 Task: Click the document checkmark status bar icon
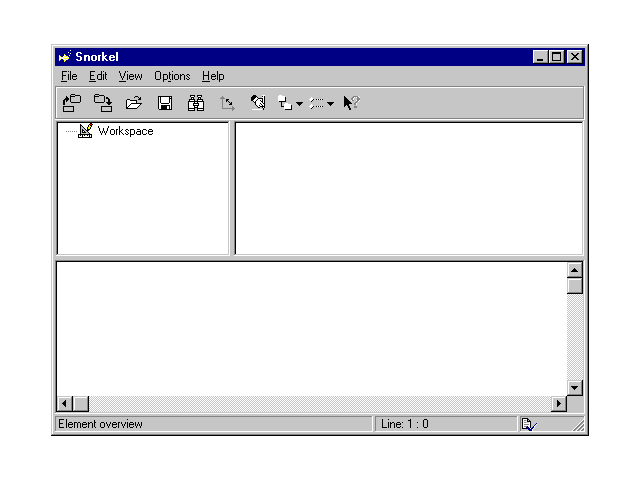point(528,424)
